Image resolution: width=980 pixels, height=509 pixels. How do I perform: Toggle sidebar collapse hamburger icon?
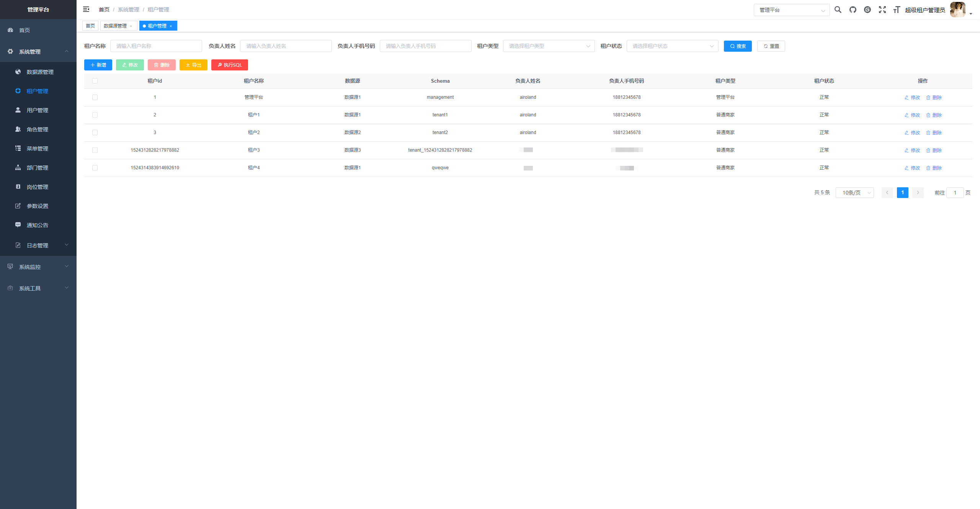click(x=86, y=9)
